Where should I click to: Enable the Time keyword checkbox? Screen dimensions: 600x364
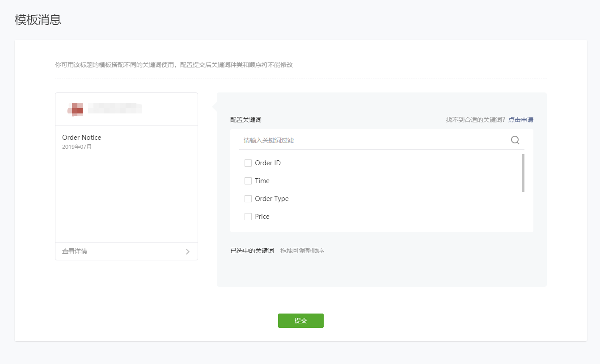point(248,181)
